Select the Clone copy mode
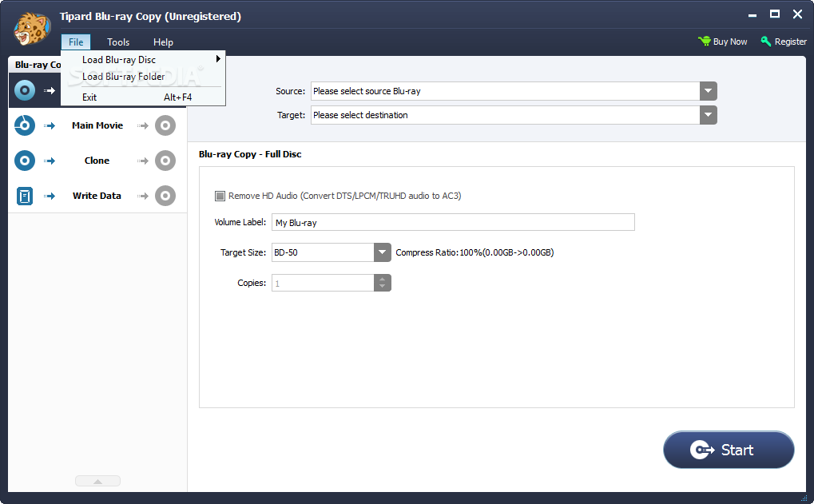This screenshot has width=814, height=504. tap(97, 161)
